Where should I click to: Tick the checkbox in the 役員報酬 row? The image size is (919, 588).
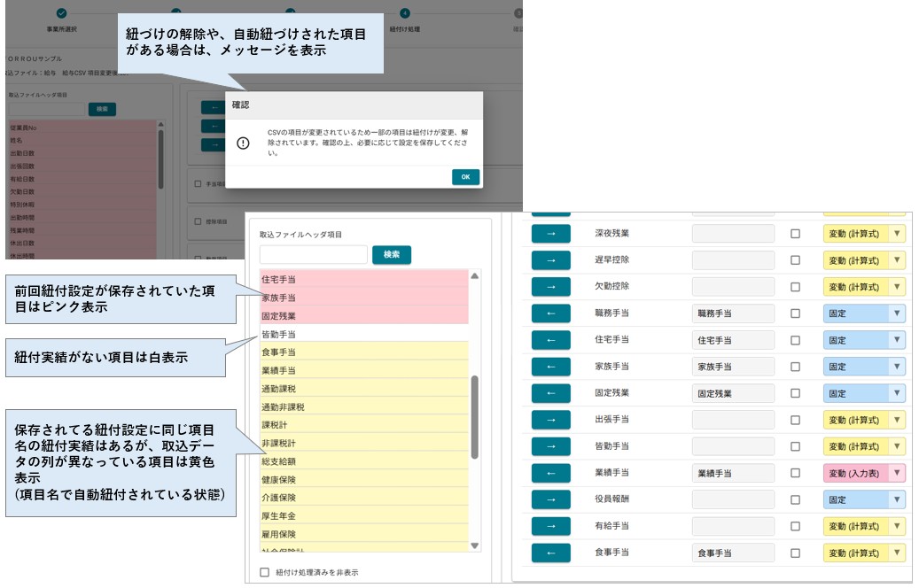[x=795, y=499]
